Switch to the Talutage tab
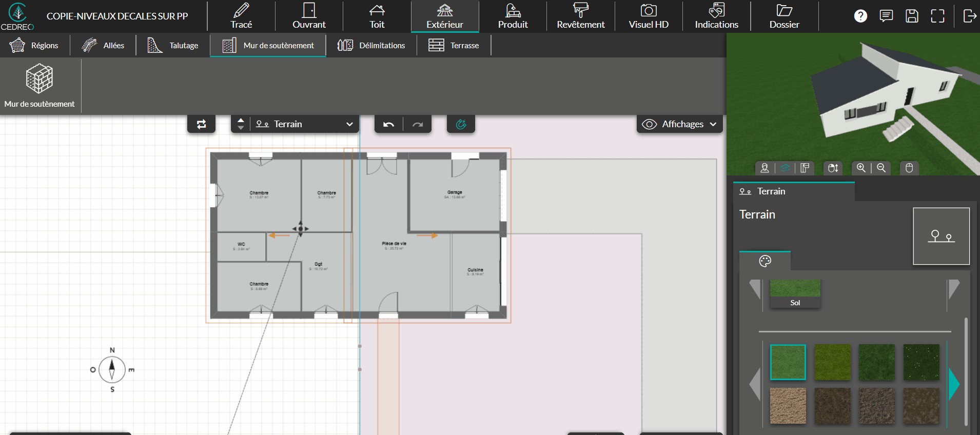This screenshot has height=435, width=980. [173, 45]
